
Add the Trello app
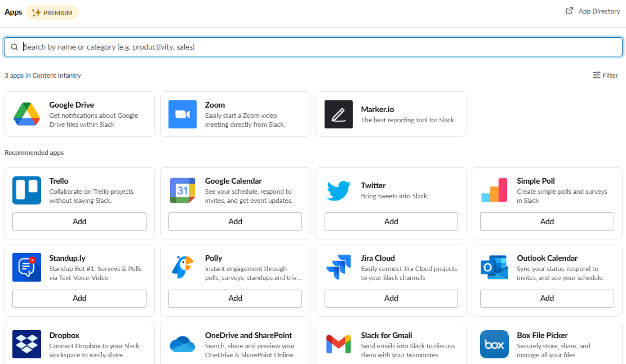(x=79, y=221)
